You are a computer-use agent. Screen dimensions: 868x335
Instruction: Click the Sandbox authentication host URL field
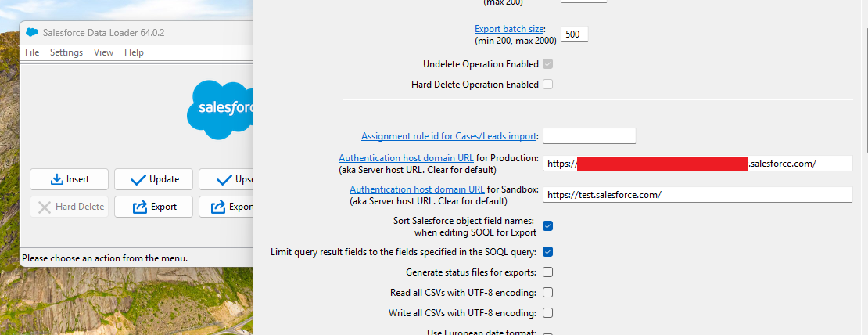698,194
